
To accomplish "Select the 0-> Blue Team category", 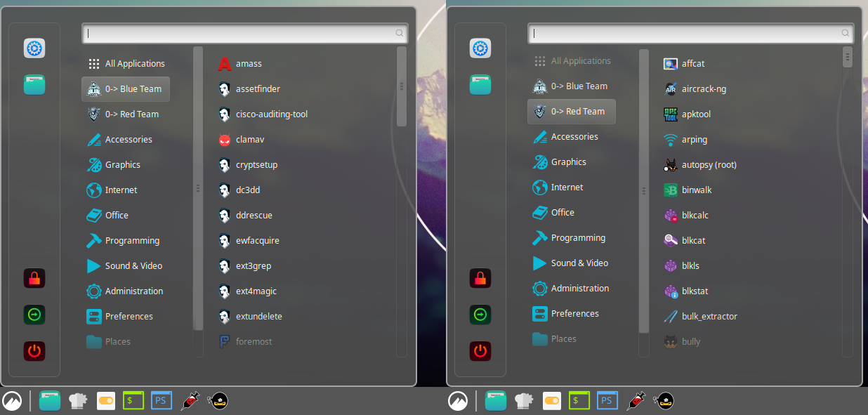I will coord(125,88).
